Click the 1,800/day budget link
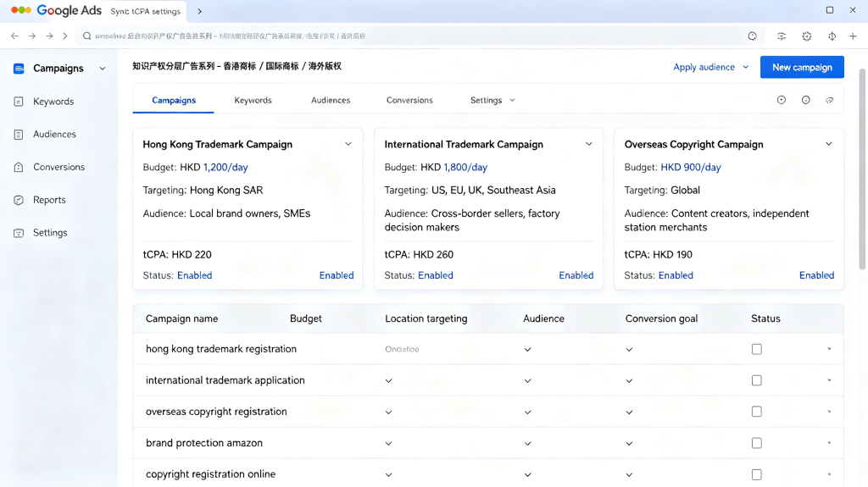Image resolution: width=868 pixels, height=487 pixels. [x=465, y=167]
